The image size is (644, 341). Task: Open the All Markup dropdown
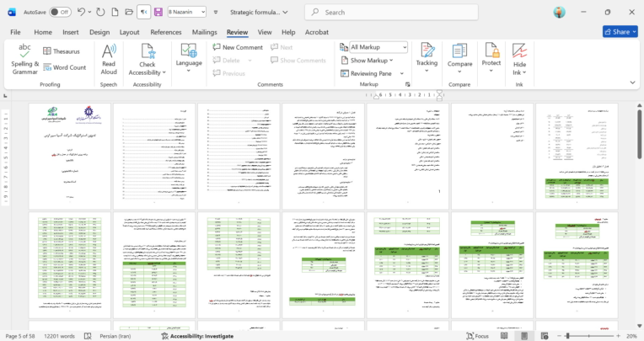[x=378, y=47]
